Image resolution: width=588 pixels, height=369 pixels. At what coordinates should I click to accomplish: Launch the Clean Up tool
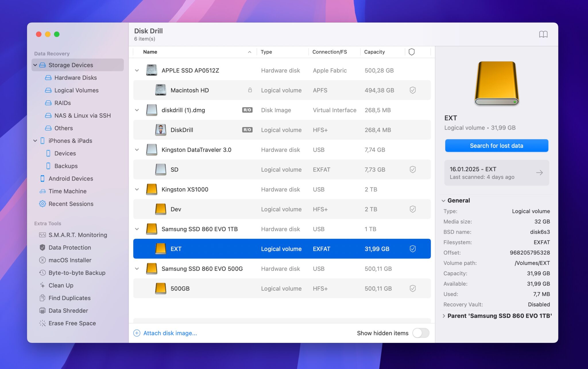tap(61, 285)
